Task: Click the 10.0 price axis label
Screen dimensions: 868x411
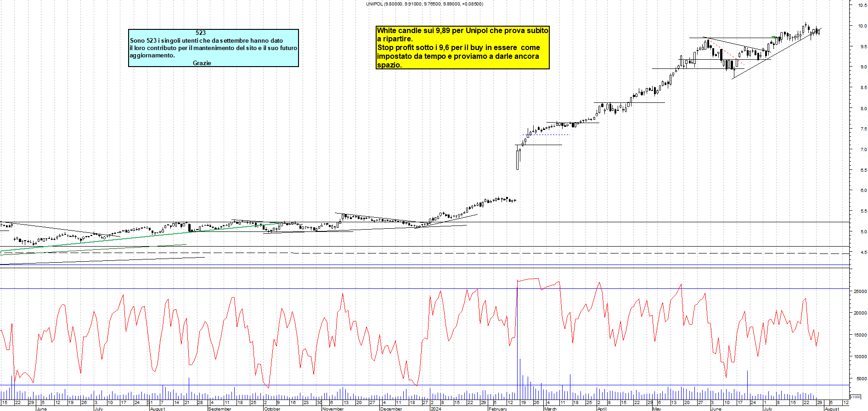Action: [862, 26]
